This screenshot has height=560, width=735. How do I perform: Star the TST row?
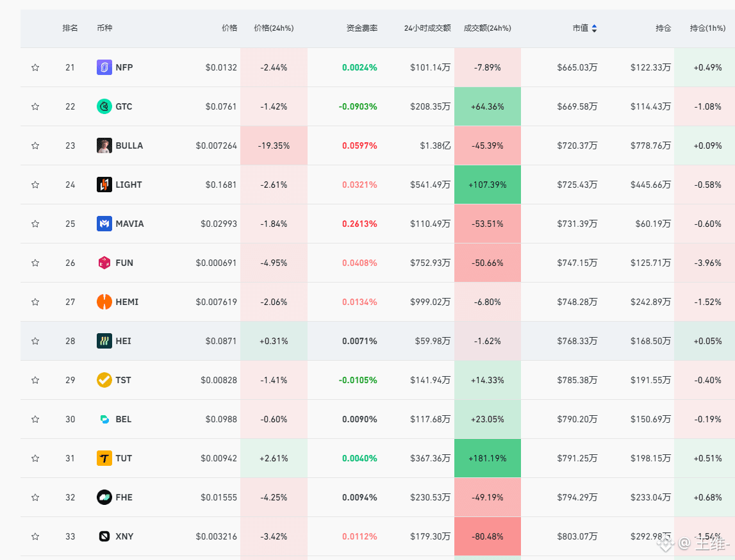coord(35,380)
